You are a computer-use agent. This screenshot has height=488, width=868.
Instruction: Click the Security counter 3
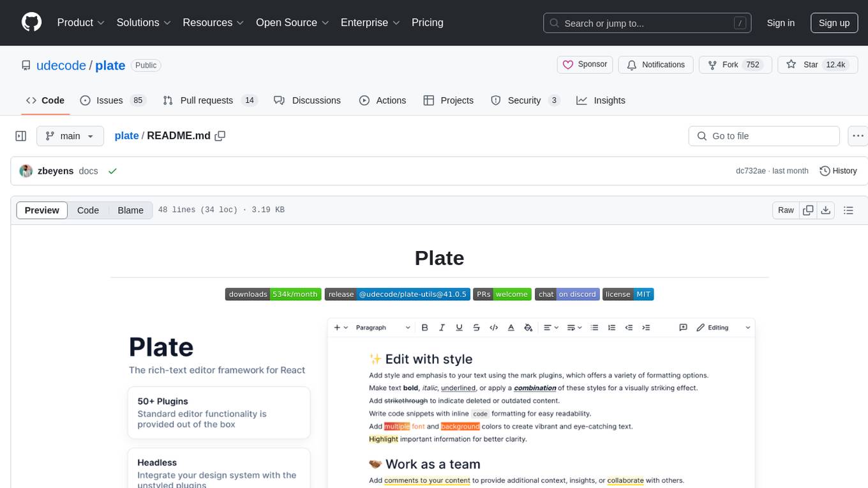pos(554,100)
